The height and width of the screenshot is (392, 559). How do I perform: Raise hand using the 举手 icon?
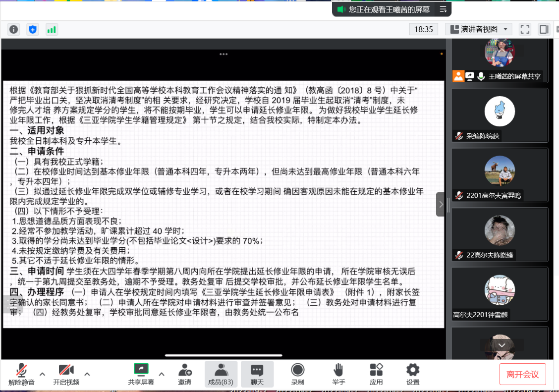click(338, 374)
